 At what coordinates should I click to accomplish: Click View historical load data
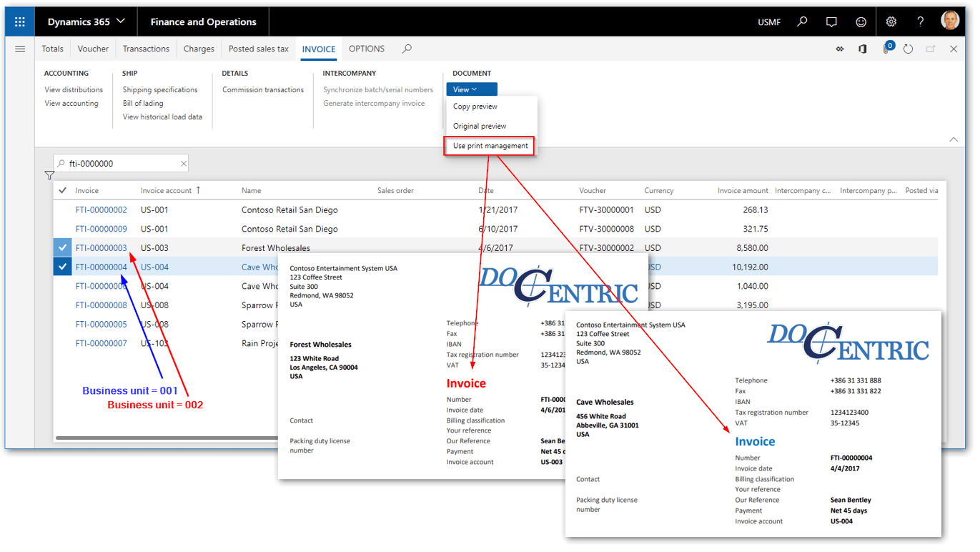pyautogui.click(x=162, y=117)
